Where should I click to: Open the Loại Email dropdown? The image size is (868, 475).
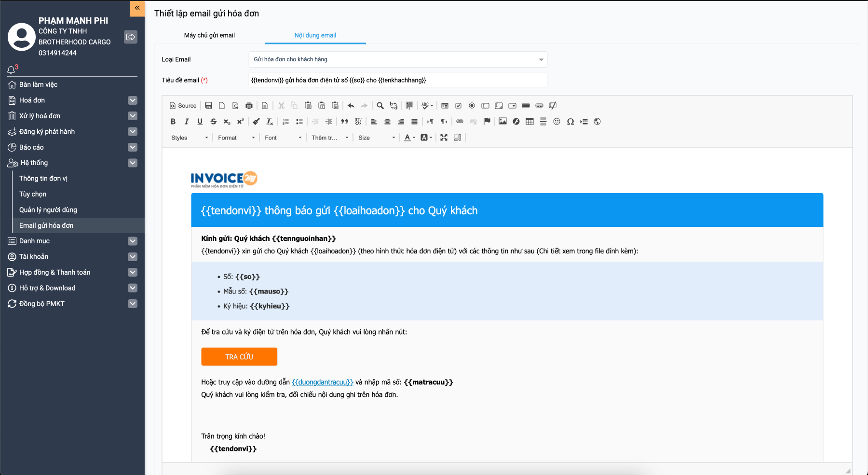(x=398, y=59)
